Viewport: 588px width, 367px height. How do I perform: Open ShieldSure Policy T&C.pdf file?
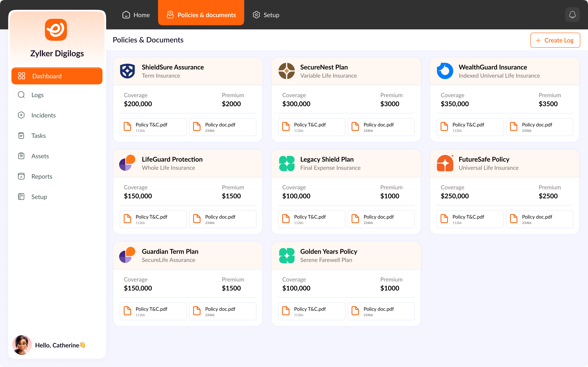tap(153, 127)
